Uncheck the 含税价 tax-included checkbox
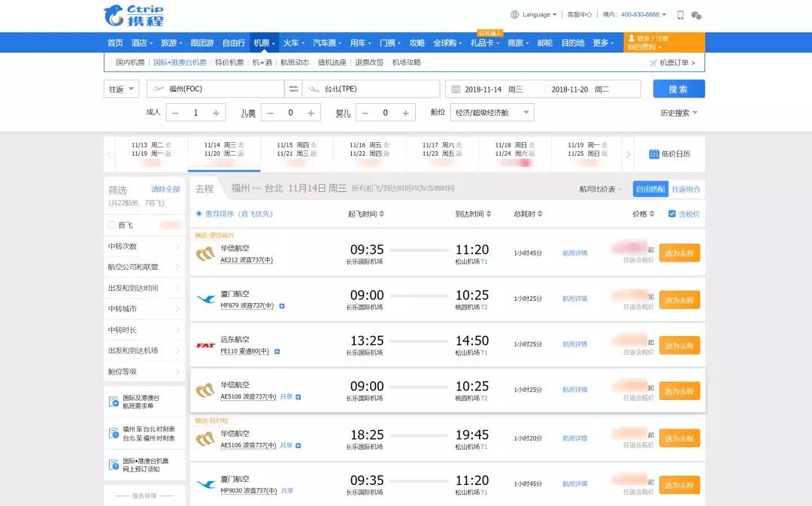The height and width of the screenshot is (506, 812). [x=672, y=214]
